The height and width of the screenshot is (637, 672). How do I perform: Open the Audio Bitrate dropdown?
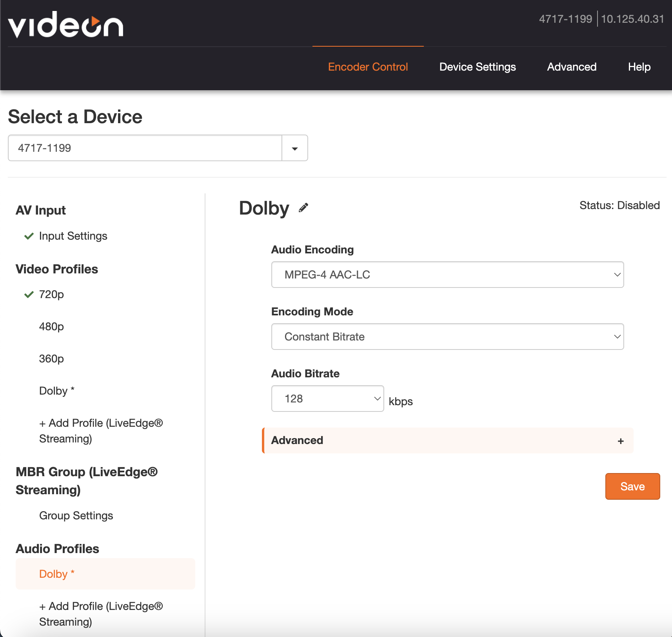point(327,399)
